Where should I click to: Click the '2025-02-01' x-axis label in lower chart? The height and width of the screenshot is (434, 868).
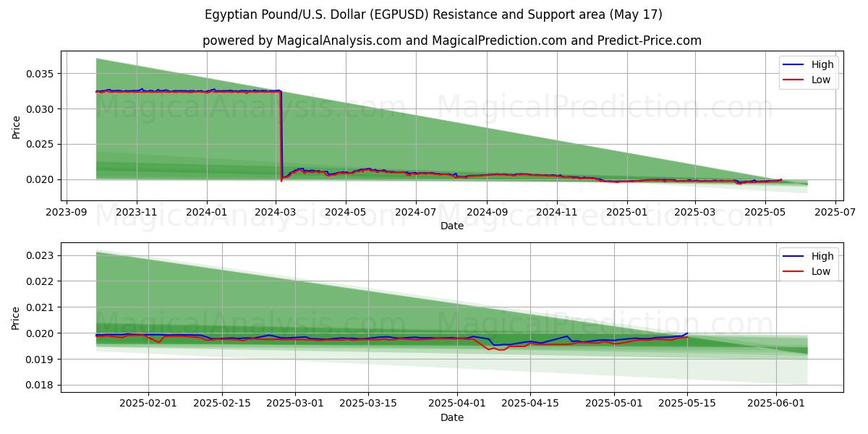point(149,404)
